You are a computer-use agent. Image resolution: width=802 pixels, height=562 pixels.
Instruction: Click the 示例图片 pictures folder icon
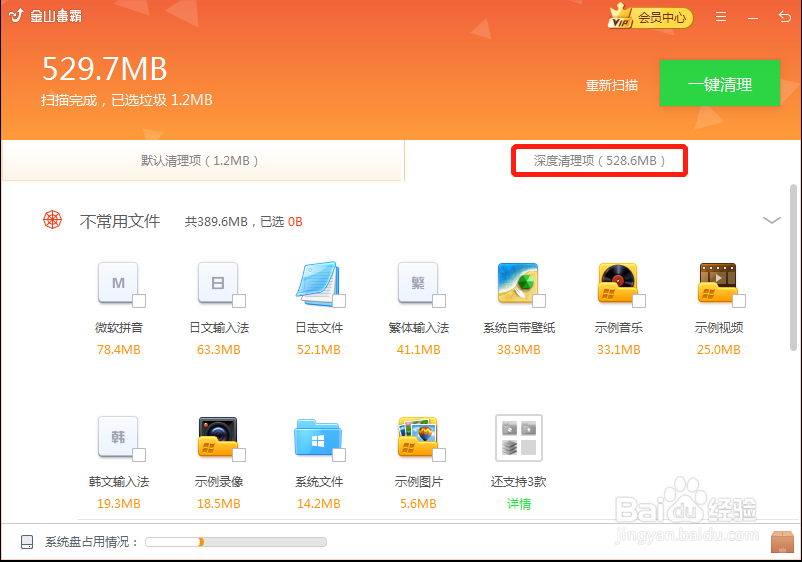pos(418,437)
